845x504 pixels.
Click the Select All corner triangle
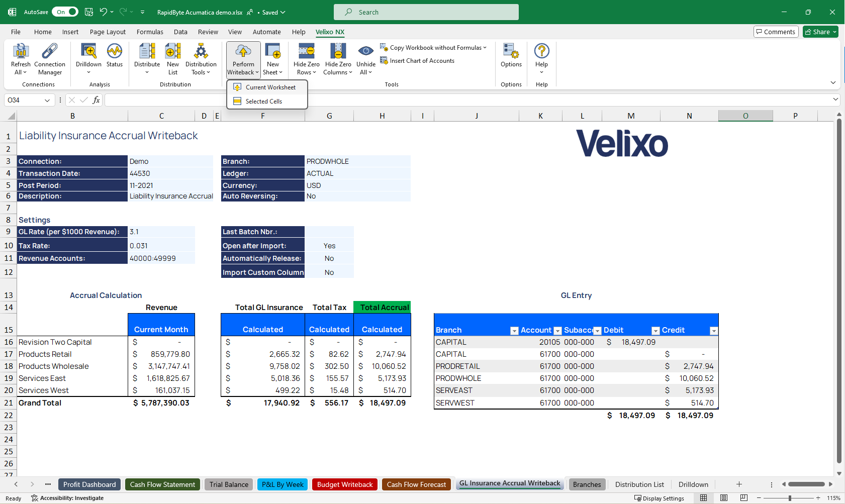[10, 116]
